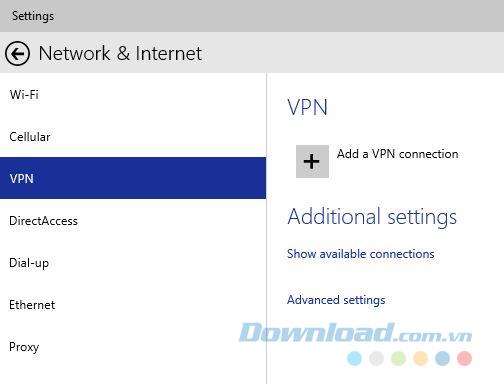
Task: Click the Settings window title
Action: [33, 16]
